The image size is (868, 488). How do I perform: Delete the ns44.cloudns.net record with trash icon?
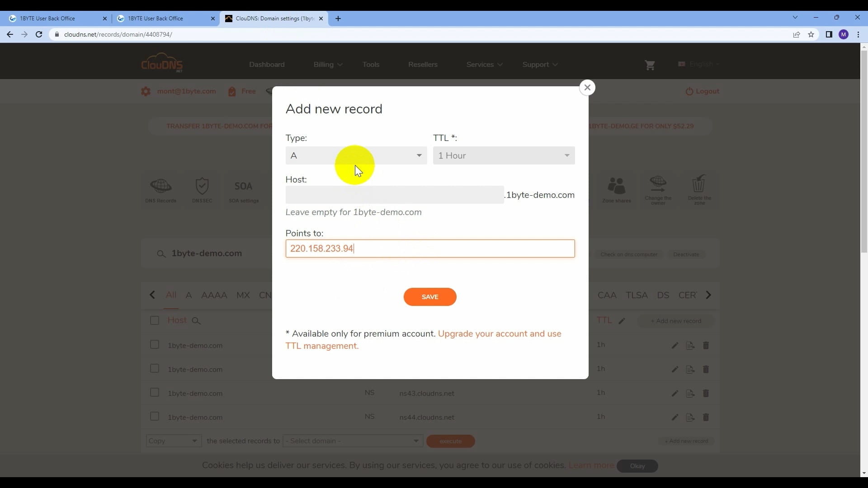706,417
